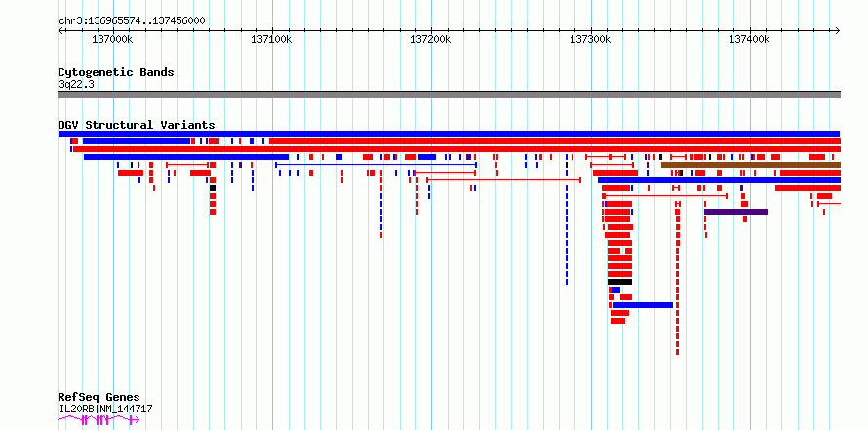Open the Cytogenetic Bands track title
This screenshot has width=868, height=430.
(x=116, y=72)
